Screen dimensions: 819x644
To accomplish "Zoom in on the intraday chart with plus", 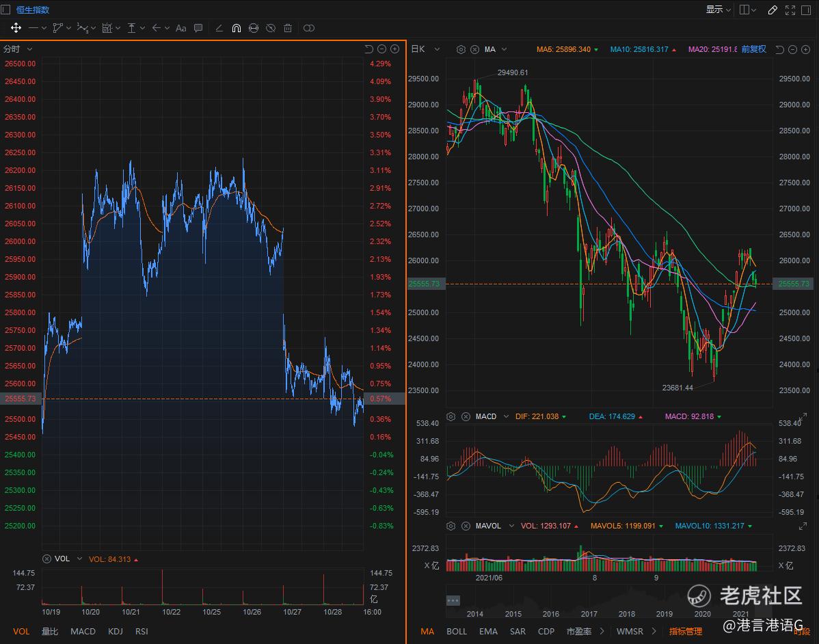I will 394,49.
